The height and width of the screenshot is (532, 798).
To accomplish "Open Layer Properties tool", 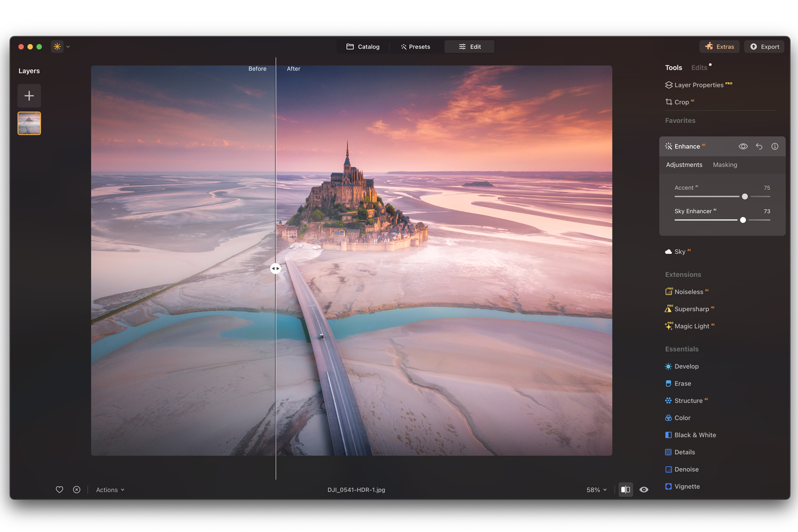I will [x=699, y=85].
